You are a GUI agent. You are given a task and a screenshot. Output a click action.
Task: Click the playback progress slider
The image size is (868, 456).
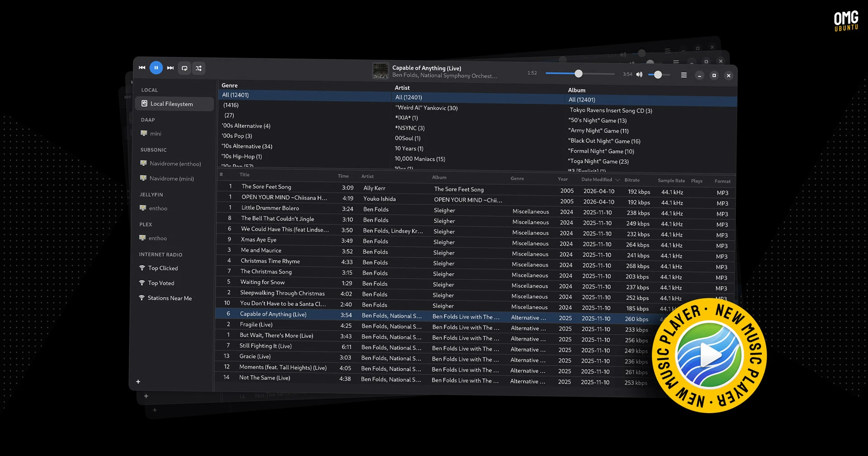[x=579, y=73]
